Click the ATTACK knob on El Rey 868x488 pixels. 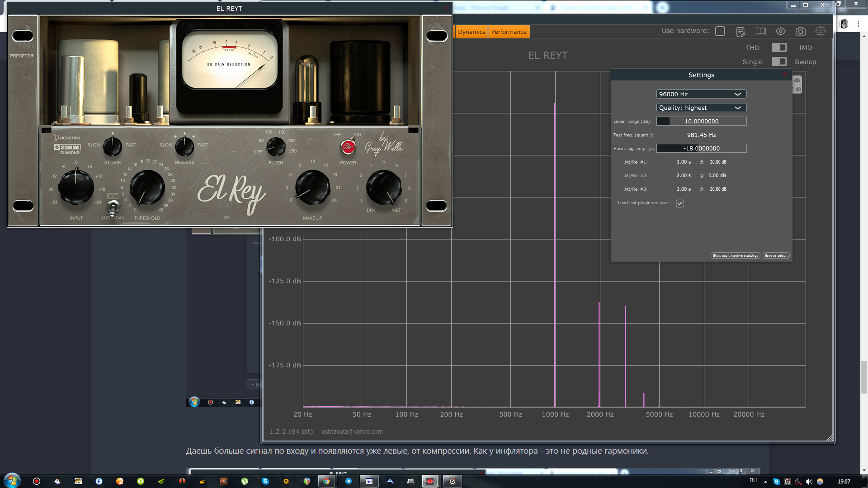coord(113,146)
